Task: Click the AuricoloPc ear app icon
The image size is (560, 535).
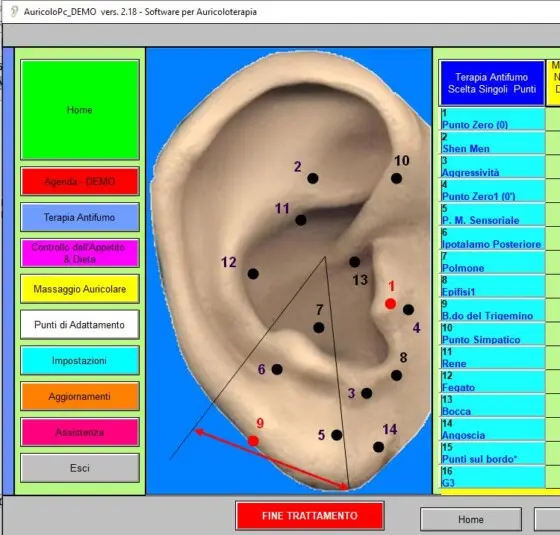Action: pyautogui.click(x=14, y=11)
